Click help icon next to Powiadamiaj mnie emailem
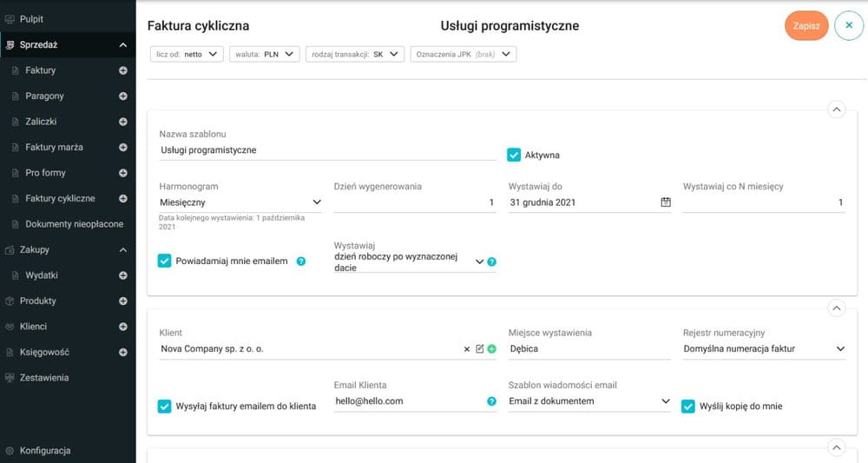Image resolution: width=868 pixels, height=463 pixels. pos(301,261)
